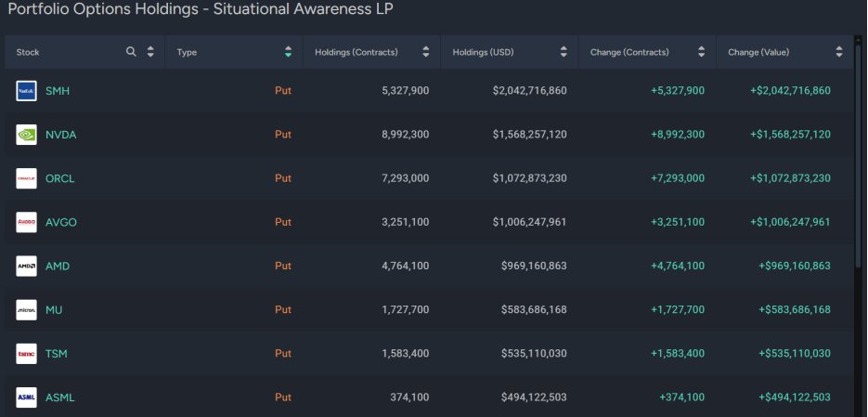Click the AVGO Broadcom logo icon
Viewport: 868px width, 417px height.
(27, 222)
